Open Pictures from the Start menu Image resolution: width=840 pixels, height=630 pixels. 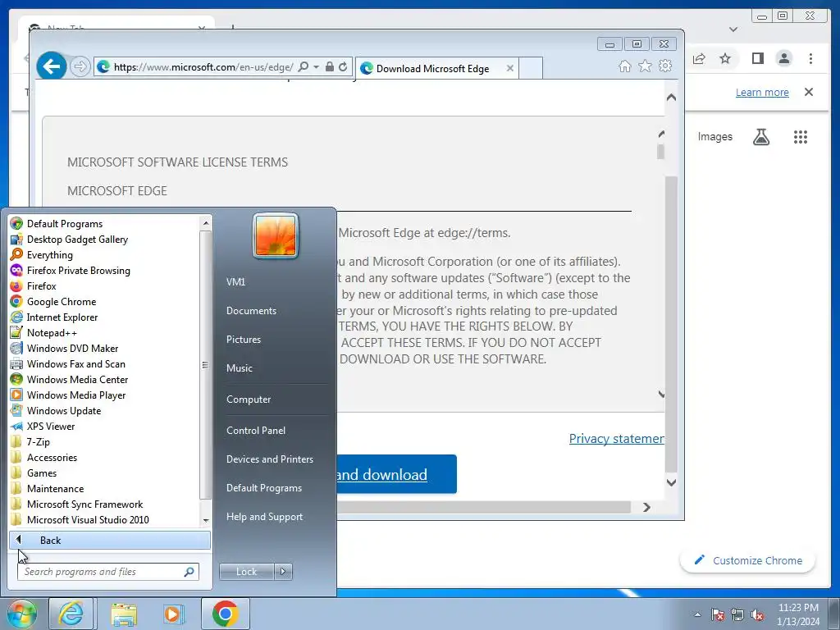click(x=243, y=339)
